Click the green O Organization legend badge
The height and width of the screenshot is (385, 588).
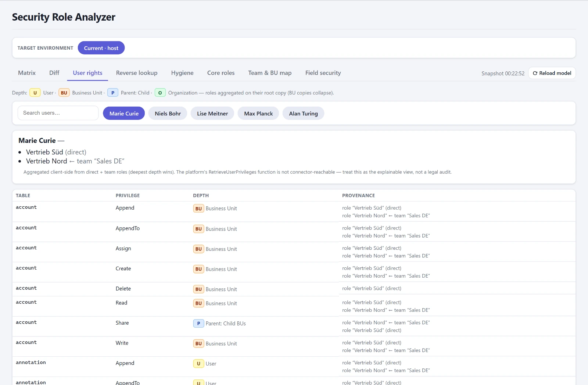coord(160,93)
